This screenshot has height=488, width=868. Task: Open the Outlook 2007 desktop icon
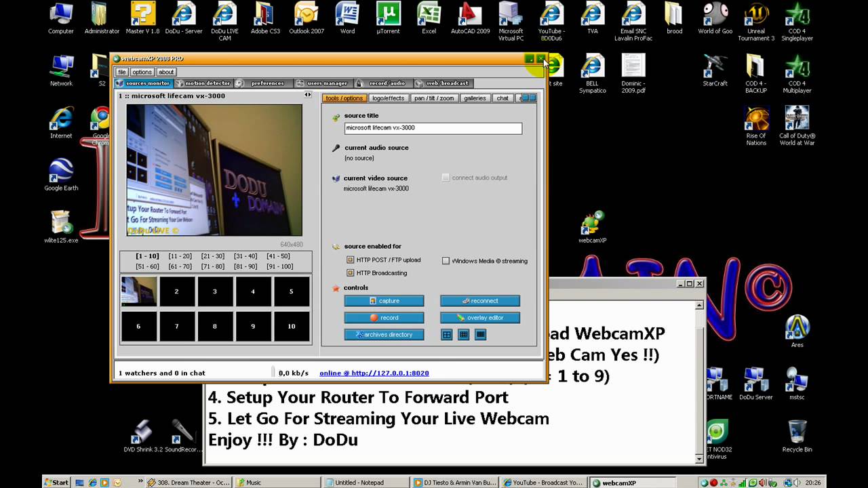tap(307, 18)
